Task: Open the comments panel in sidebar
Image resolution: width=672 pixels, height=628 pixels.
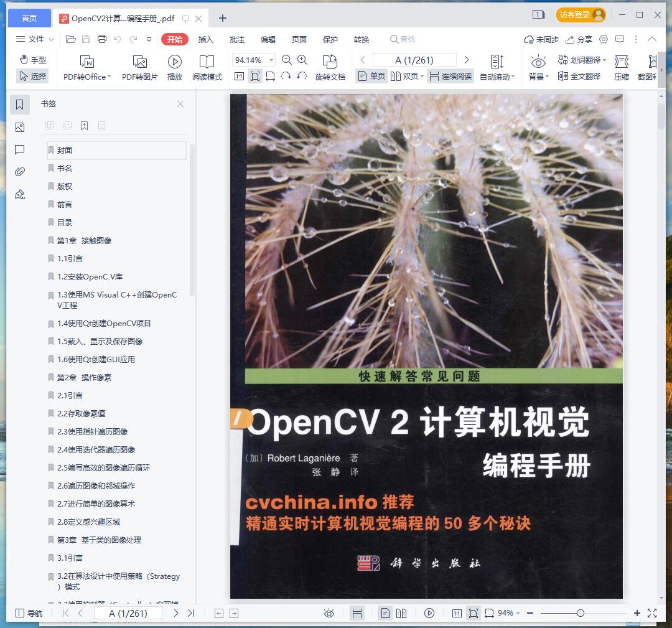Action: [x=20, y=149]
